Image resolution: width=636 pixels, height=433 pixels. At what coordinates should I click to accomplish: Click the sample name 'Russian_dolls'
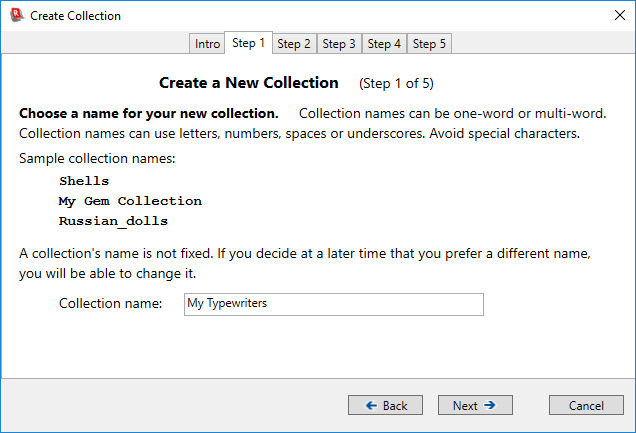(x=113, y=221)
